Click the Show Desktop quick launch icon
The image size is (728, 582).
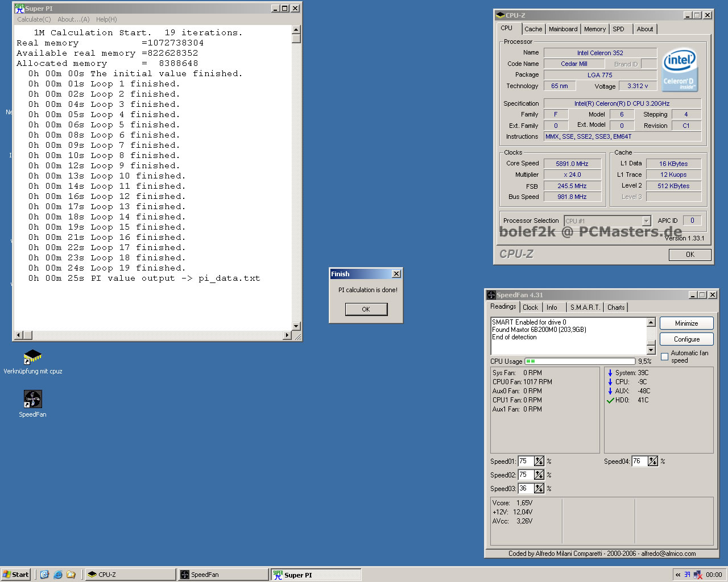[45, 575]
